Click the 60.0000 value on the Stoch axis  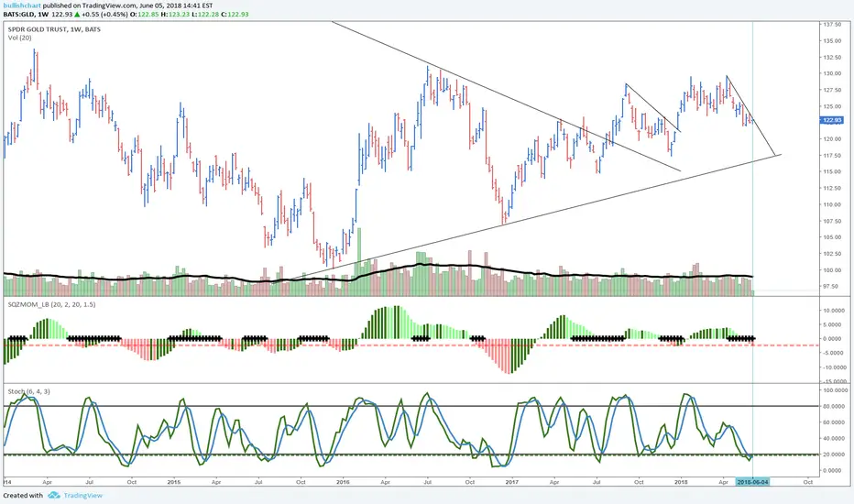click(833, 422)
